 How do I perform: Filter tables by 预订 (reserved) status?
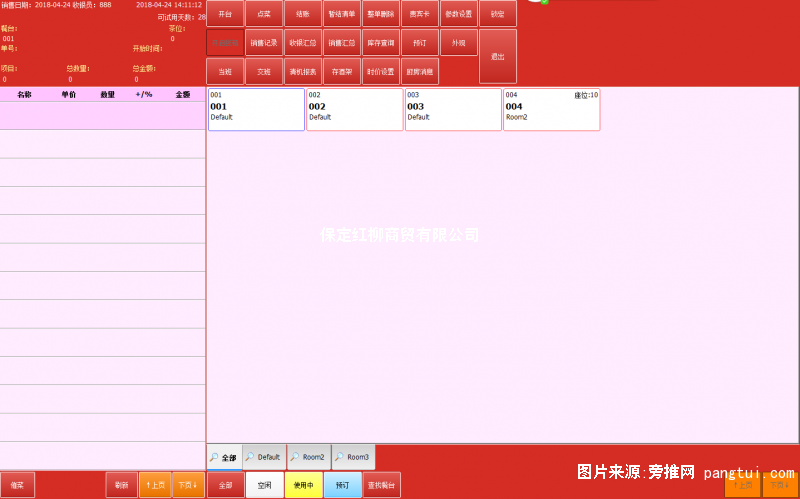pyautogui.click(x=342, y=485)
